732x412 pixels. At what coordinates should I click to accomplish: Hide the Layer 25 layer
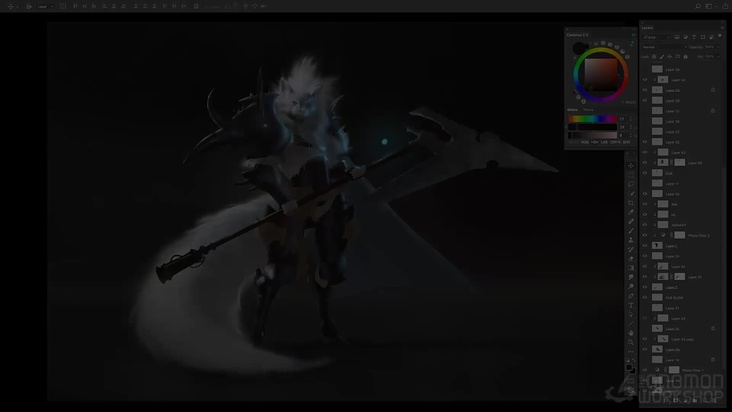click(645, 142)
